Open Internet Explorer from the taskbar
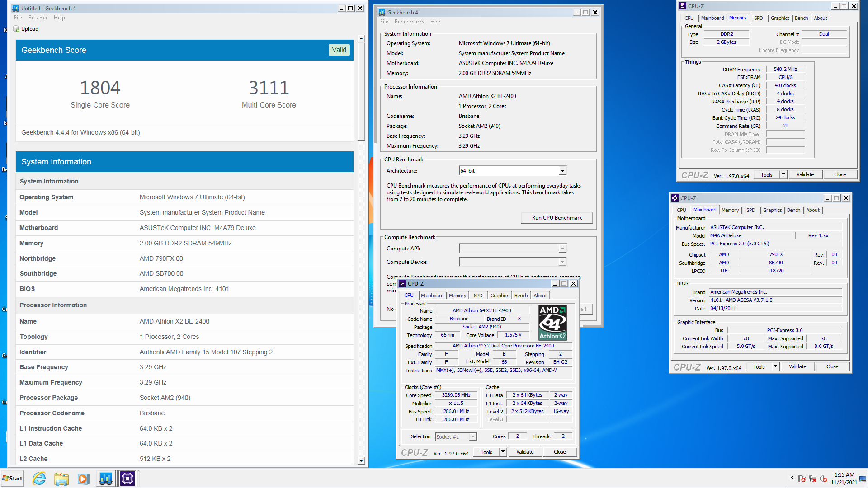The width and height of the screenshot is (868, 488). pos(39,479)
